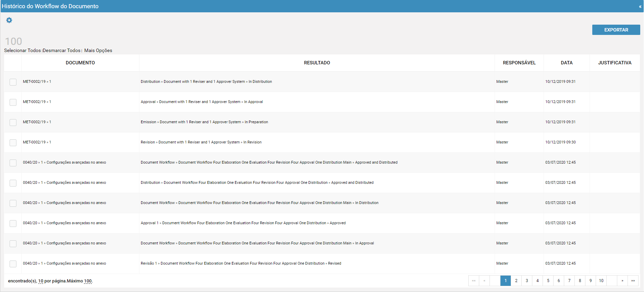Go to page 4

click(x=537, y=281)
